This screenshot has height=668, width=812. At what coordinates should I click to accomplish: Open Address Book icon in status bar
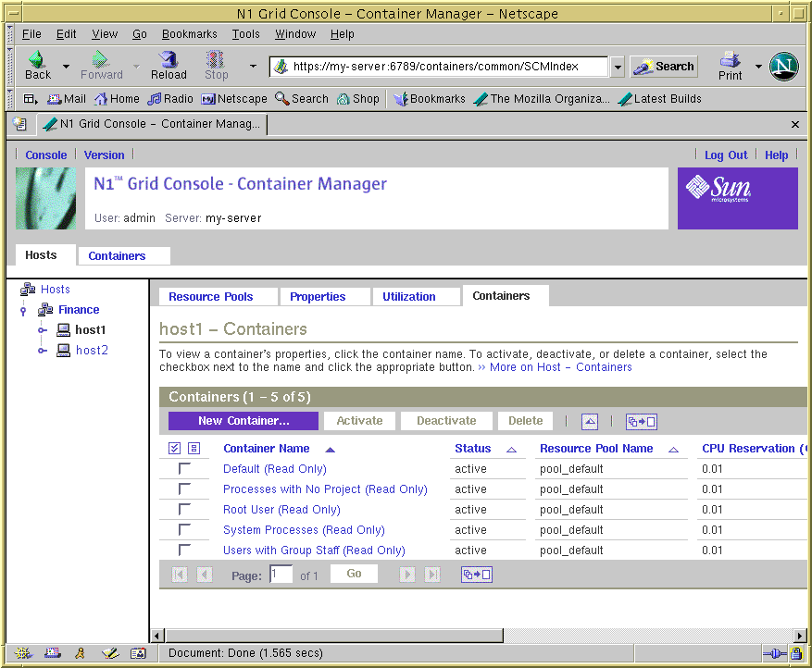[138, 653]
